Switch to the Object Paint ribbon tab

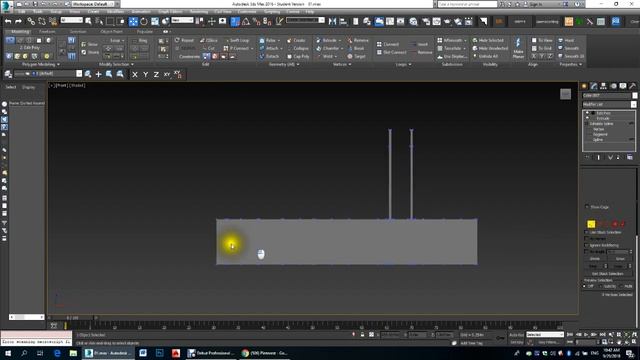[111, 31]
